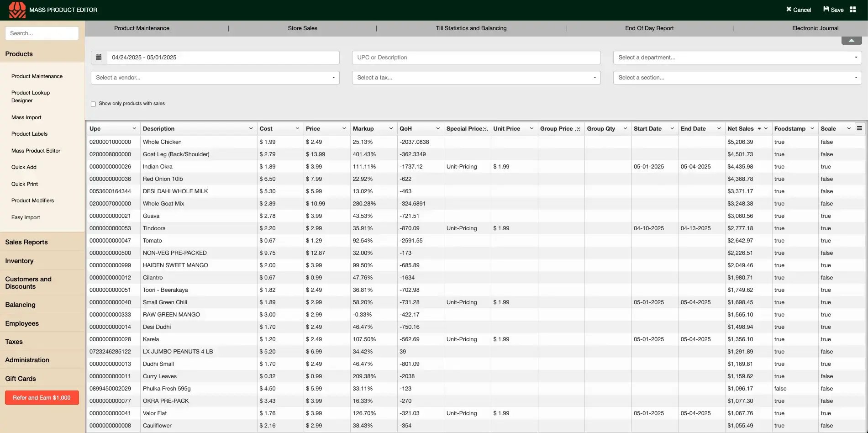Open column options via hamburger icon in table header

click(860, 128)
